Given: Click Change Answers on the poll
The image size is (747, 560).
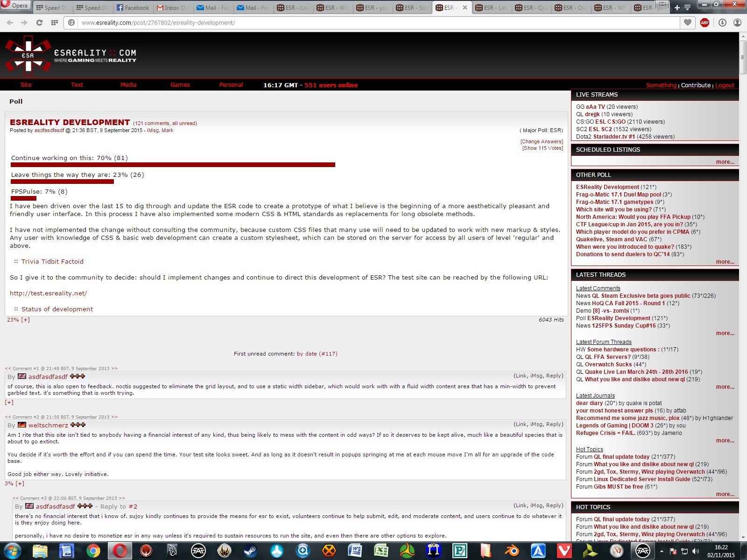Looking at the screenshot, I should pyautogui.click(x=542, y=141).
